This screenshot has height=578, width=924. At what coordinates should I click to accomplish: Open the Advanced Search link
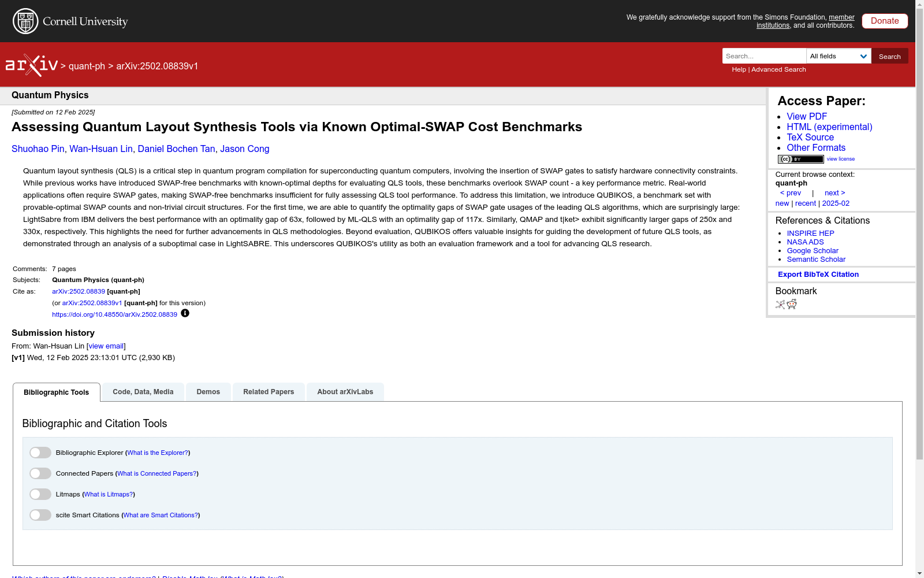[x=778, y=69]
